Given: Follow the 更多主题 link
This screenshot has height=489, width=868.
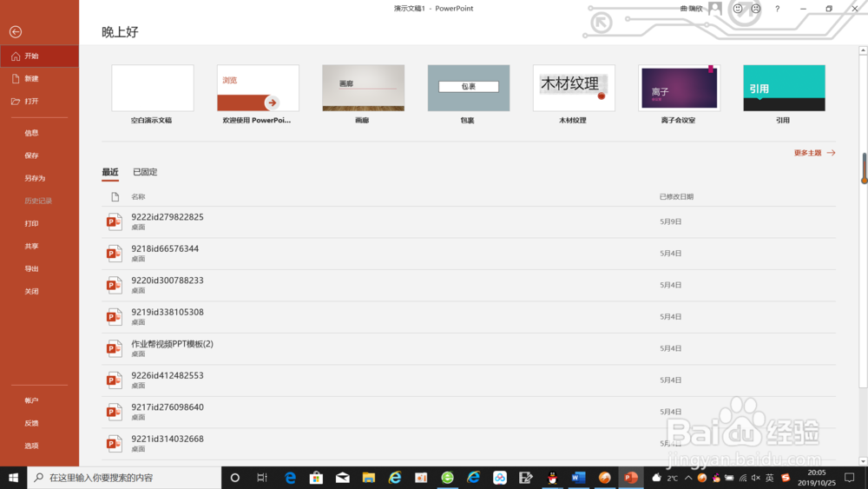Looking at the screenshot, I should [814, 153].
